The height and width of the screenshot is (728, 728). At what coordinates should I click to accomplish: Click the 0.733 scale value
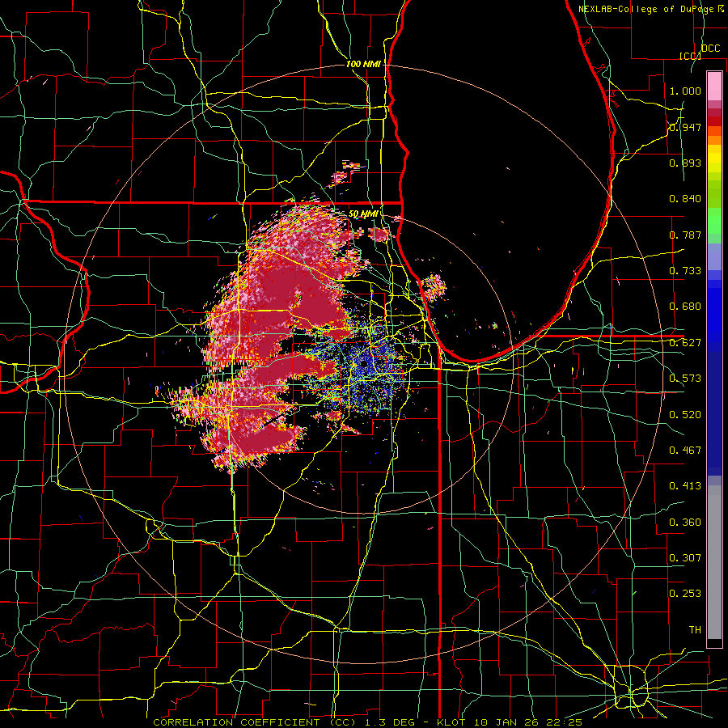click(685, 271)
